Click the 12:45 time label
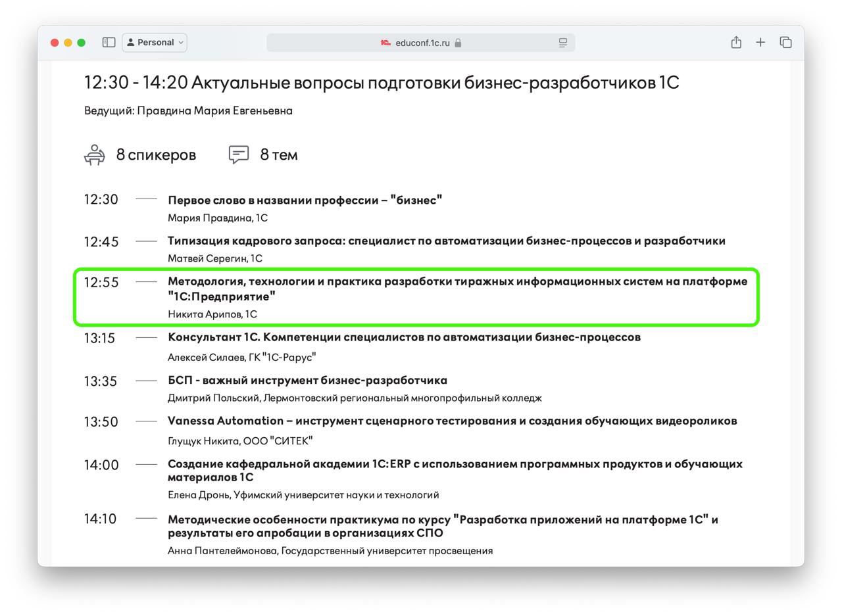The height and width of the screenshot is (616, 842). (101, 242)
